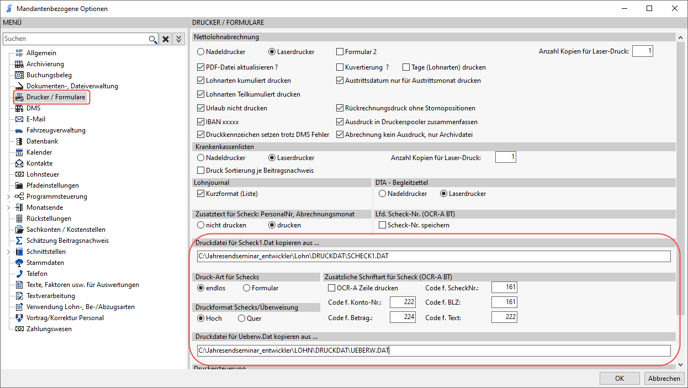Expand the Schnittstellen tree node
The height and width of the screenshot is (388, 688).
[9, 251]
